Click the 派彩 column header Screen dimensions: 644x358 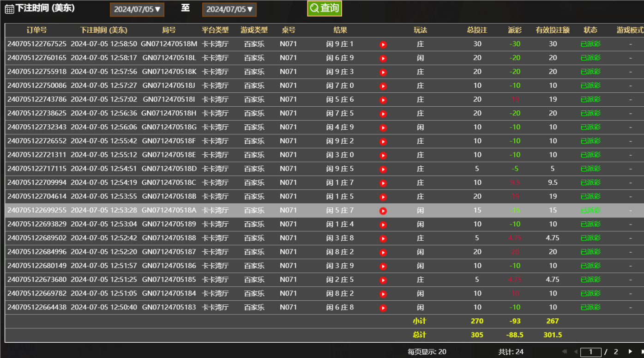point(514,30)
